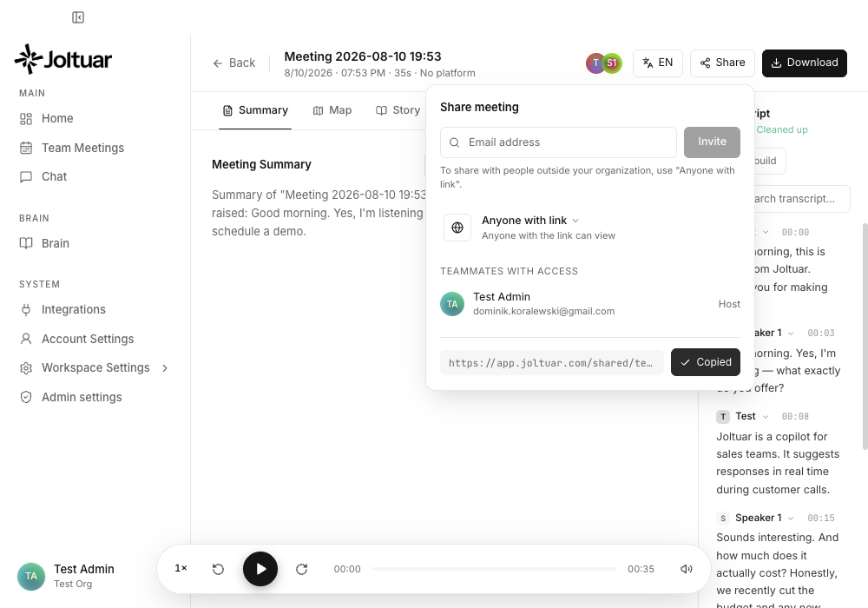Jump to transcript timestamp 00:15
The image size is (868, 608).
tap(821, 519)
